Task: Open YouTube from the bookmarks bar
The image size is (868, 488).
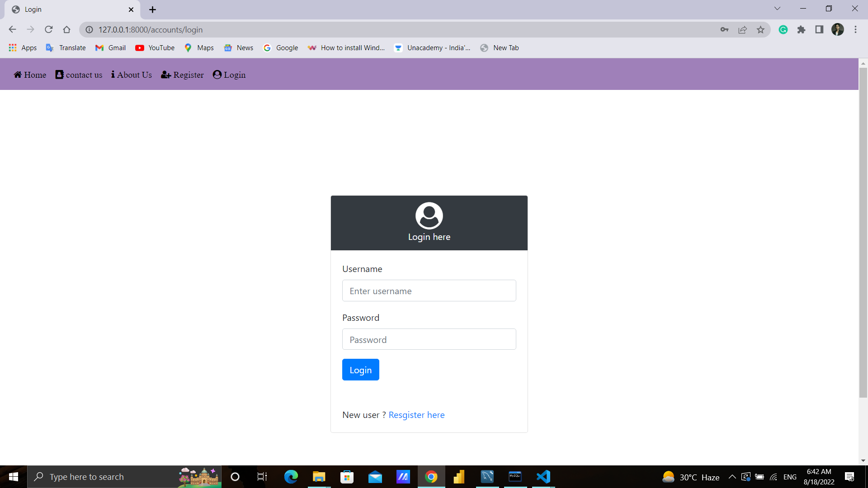Action: (x=155, y=47)
